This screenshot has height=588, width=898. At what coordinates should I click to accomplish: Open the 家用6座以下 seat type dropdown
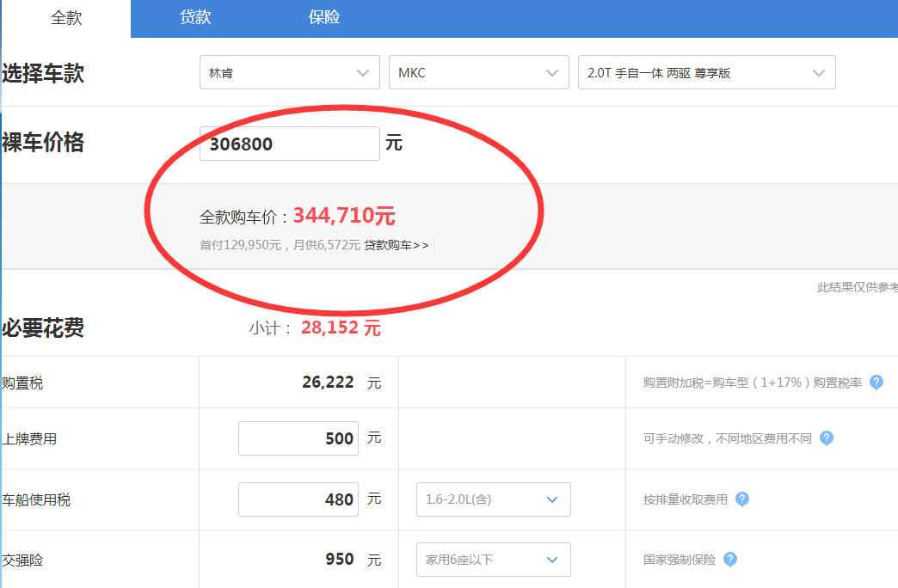click(x=494, y=560)
